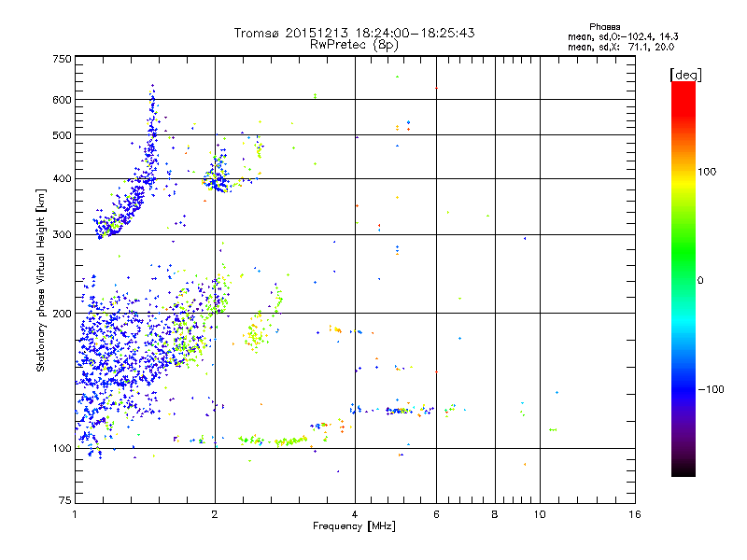The image size is (747, 560).
Task: Click the '6' frequency axis tick label
Action: [x=436, y=514]
